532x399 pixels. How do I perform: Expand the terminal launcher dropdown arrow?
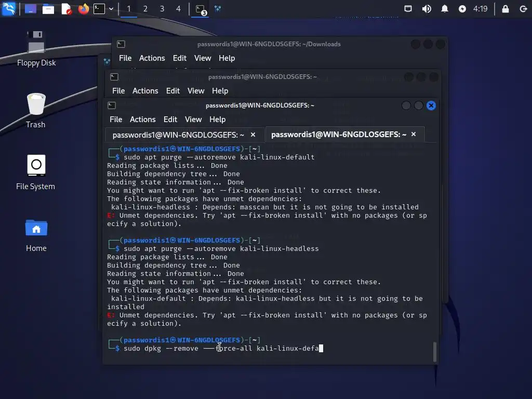point(111,9)
